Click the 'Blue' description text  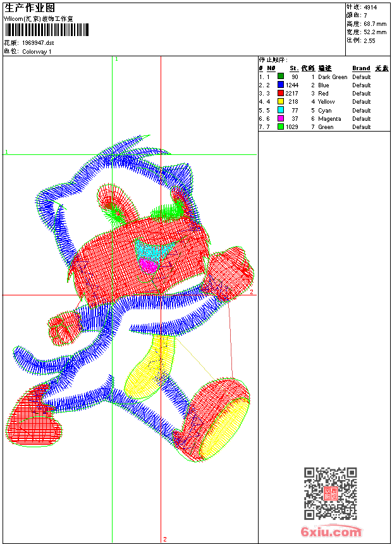(323, 85)
